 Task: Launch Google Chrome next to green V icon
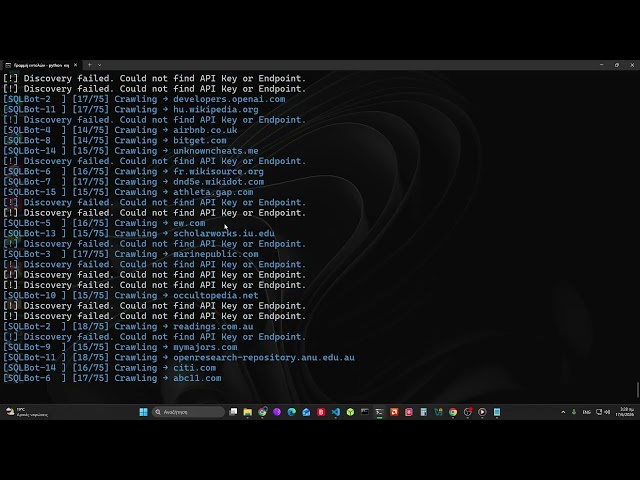[x=453, y=412]
